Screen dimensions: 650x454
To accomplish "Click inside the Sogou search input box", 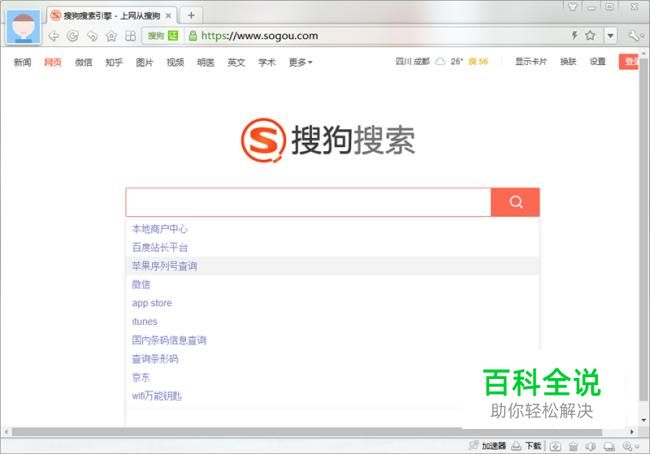I will 308,202.
